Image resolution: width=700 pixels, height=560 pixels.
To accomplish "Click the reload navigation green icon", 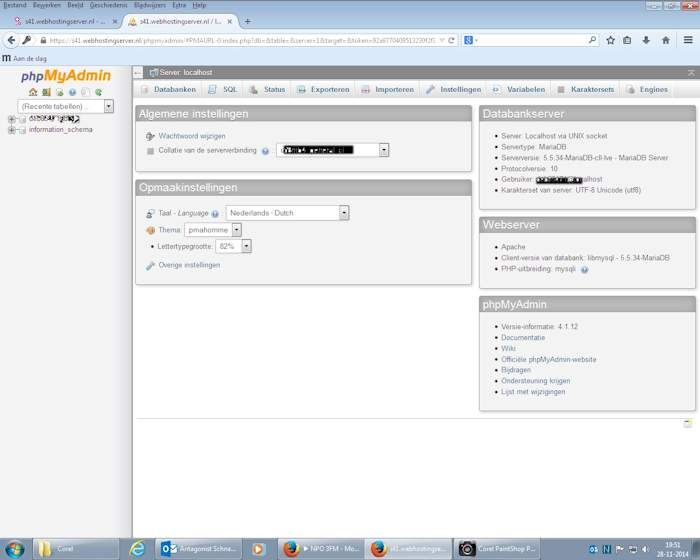I will click(x=99, y=92).
